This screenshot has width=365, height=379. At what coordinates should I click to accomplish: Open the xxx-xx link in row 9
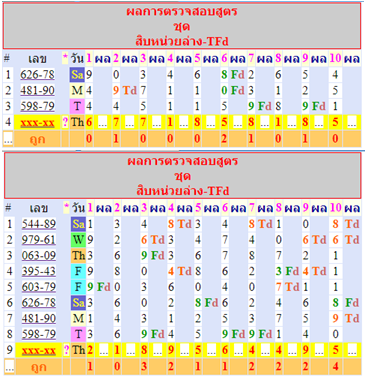(39, 350)
